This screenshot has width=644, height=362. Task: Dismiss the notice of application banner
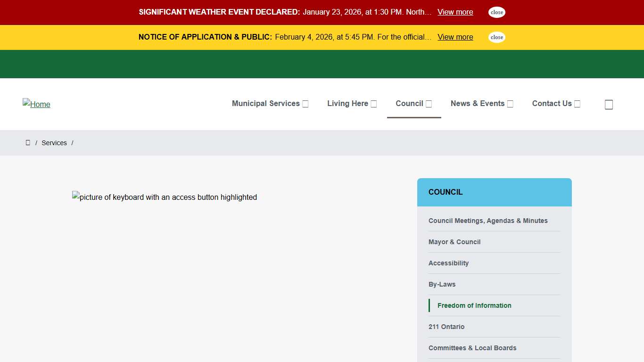coord(496,37)
